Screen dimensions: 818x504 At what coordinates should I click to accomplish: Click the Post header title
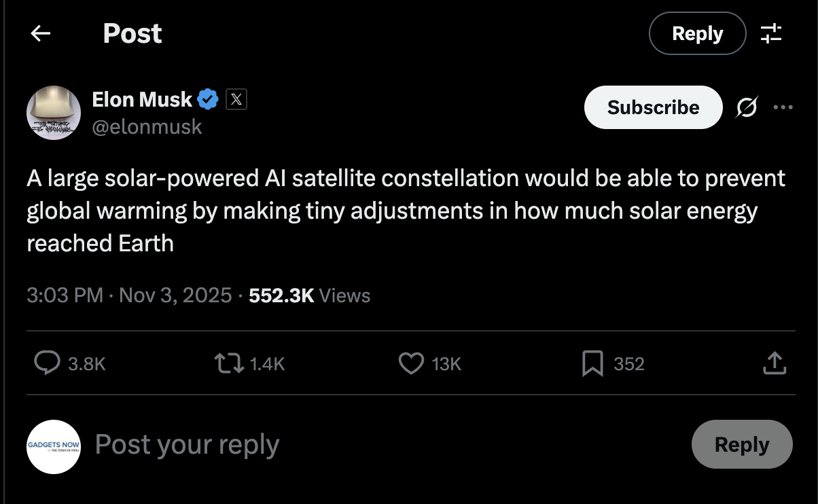[132, 33]
